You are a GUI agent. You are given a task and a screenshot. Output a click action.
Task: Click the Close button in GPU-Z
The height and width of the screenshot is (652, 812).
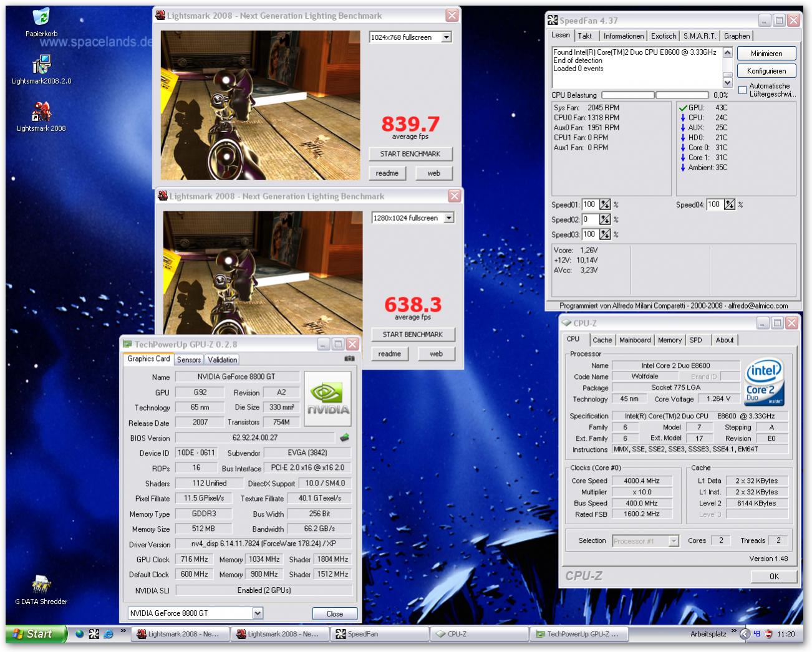coord(335,614)
